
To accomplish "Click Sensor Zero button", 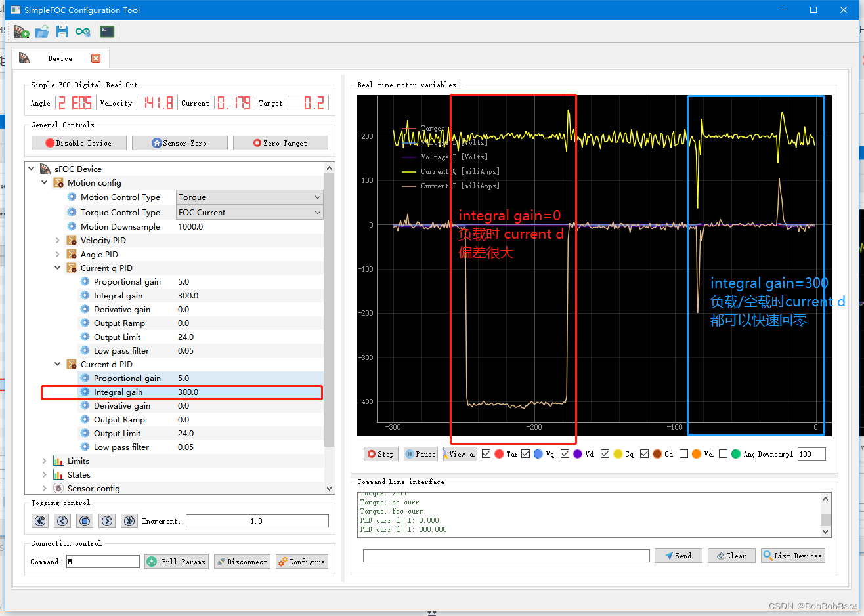I will [180, 143].
